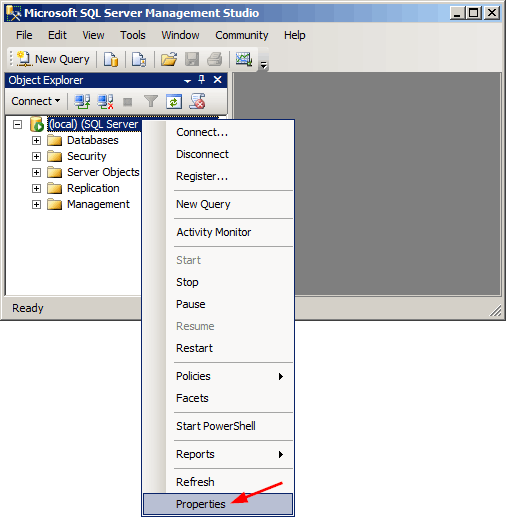506x517 pixels.
Task: Expand the Management folder
Action: 36,204
